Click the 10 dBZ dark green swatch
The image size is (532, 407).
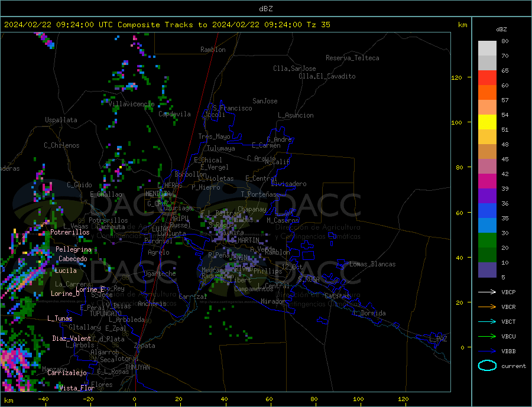[487, 255]
